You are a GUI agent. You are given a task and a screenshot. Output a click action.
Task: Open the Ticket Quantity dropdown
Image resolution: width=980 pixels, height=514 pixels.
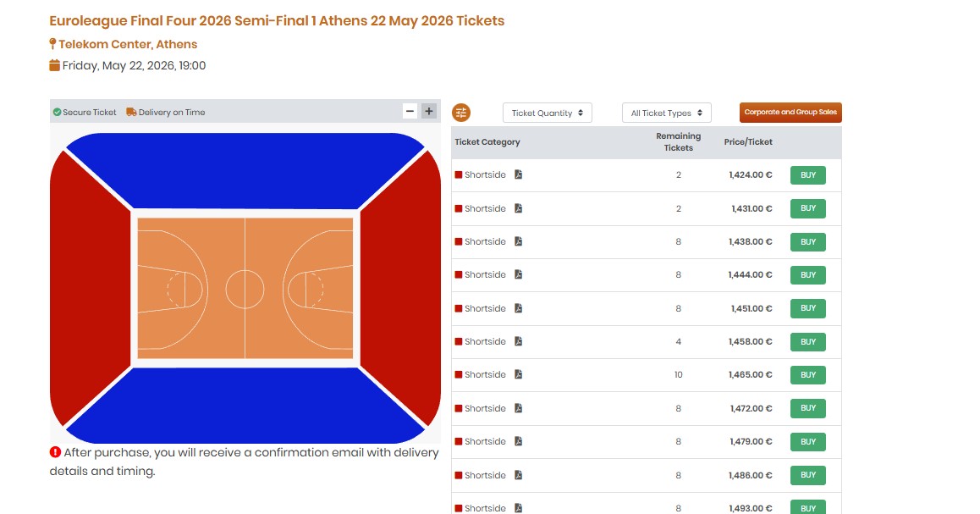pyautogui.click(x=547, y=112)
